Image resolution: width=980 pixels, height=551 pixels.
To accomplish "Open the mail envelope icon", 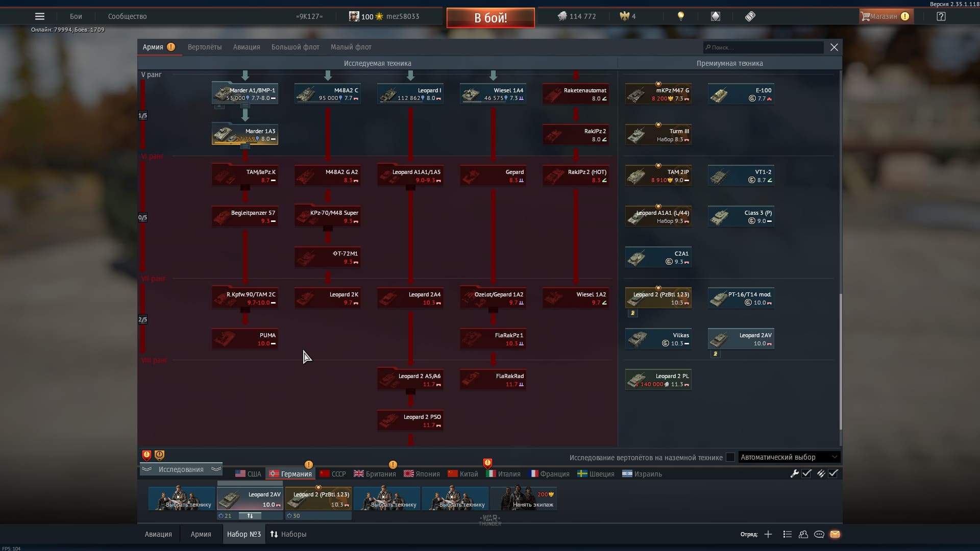I will 835,534.
